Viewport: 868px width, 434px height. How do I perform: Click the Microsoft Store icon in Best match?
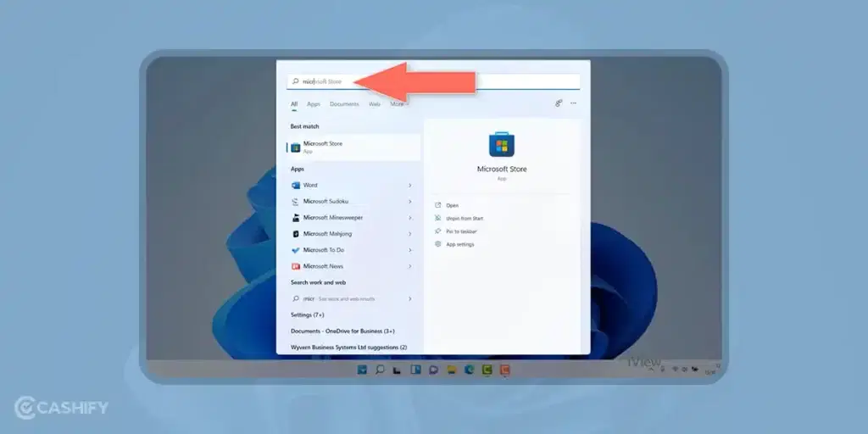coord(296,147)
